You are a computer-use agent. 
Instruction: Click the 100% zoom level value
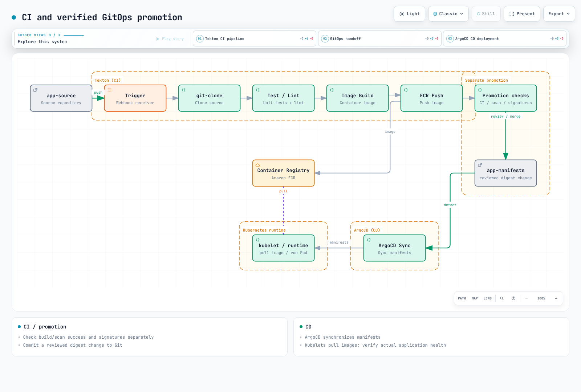pos(541,298)
